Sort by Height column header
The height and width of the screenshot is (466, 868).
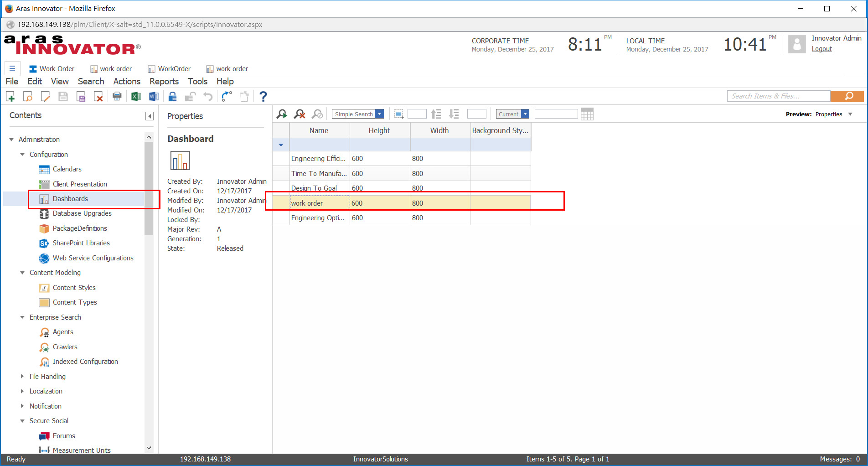pyautogui.click(x=379, y=130)
